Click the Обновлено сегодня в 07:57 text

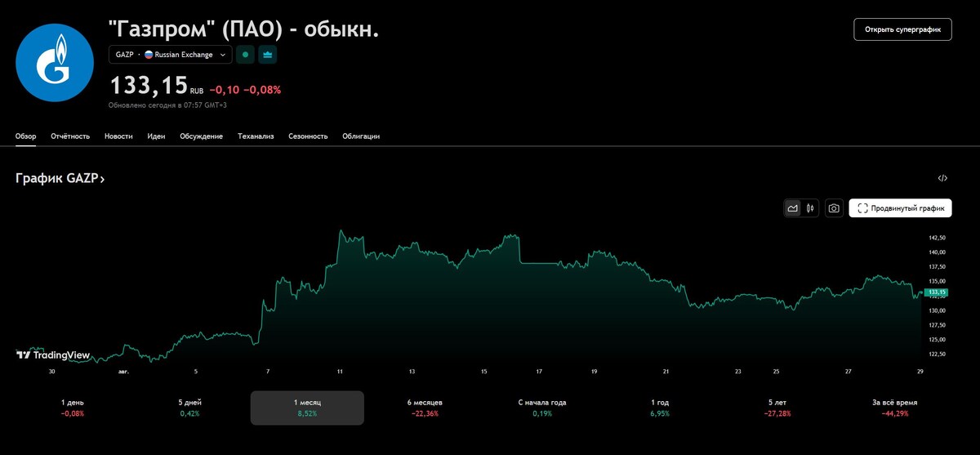pos(167,105)
